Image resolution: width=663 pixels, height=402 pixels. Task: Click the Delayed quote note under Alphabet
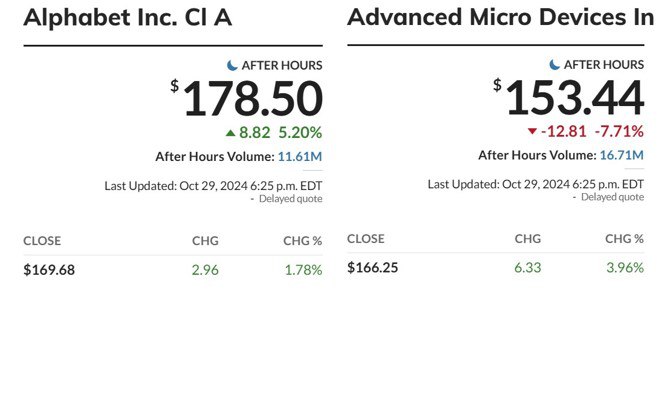[x=290, y=199]
